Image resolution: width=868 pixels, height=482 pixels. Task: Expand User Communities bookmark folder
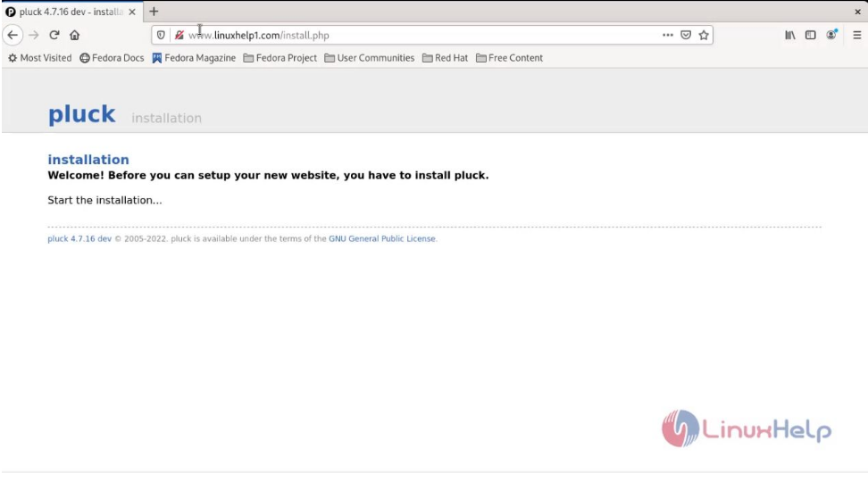pyautogui.click(x=369, y=57)
